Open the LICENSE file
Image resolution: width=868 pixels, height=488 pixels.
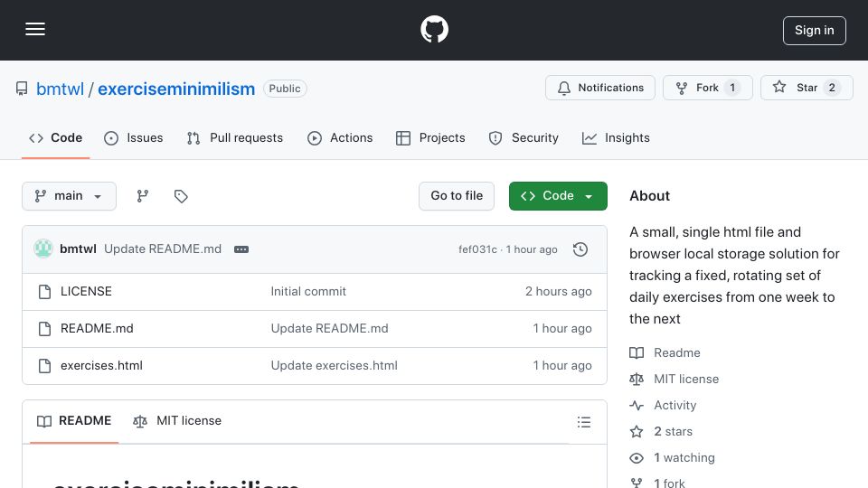(87, 292)
